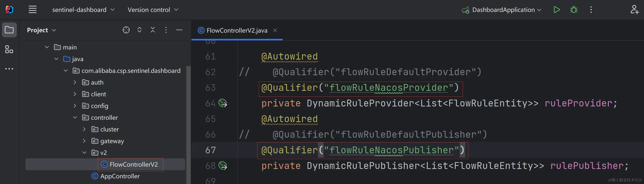The height and width of the screenshot is (184, 644).
Task: Click the @Autowired annotation on line 61
Action: pos(289,56)
